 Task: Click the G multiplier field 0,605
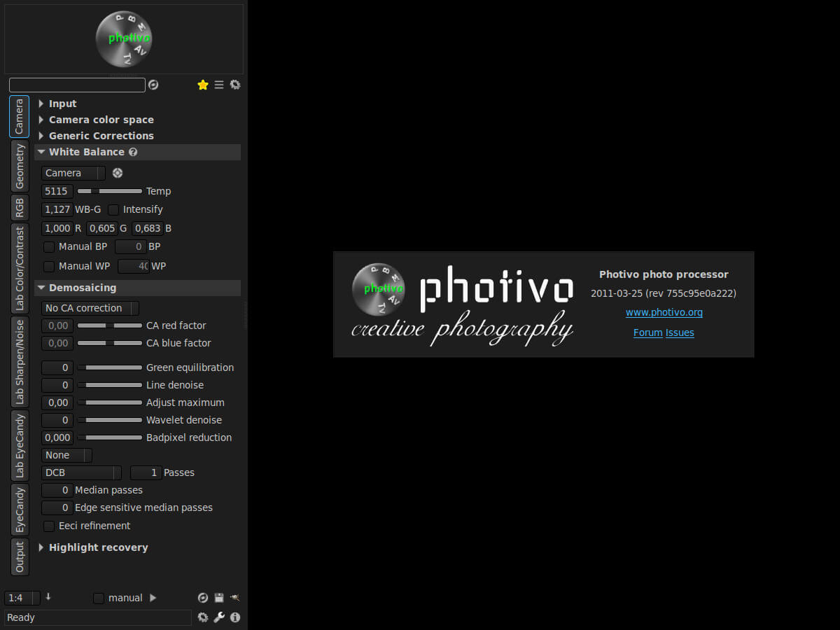click(x=102, y=228)
